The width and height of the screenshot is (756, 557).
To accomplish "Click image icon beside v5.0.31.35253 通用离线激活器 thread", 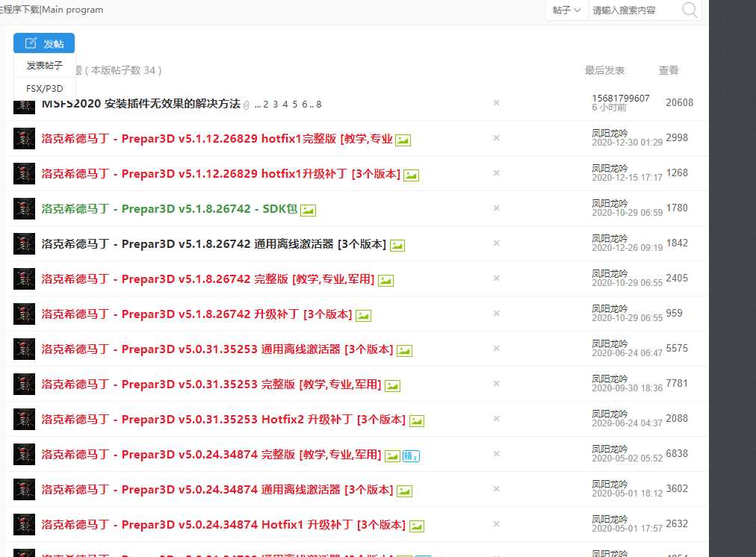I will coord(404,351).
